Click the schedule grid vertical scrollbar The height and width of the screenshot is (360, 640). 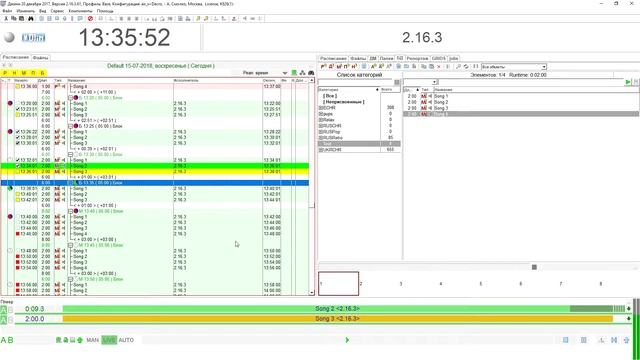312,186
